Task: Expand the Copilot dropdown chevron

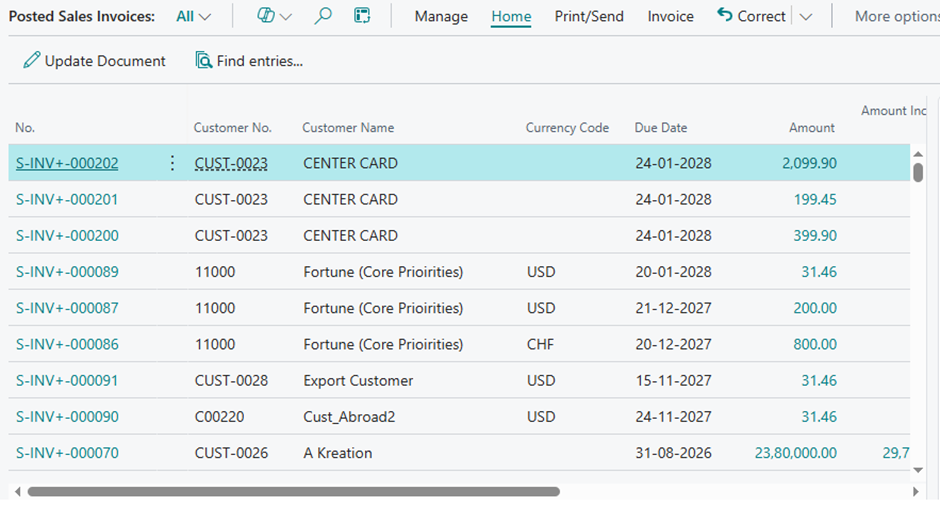Action: pyautogui.click(x=286, y=17)
